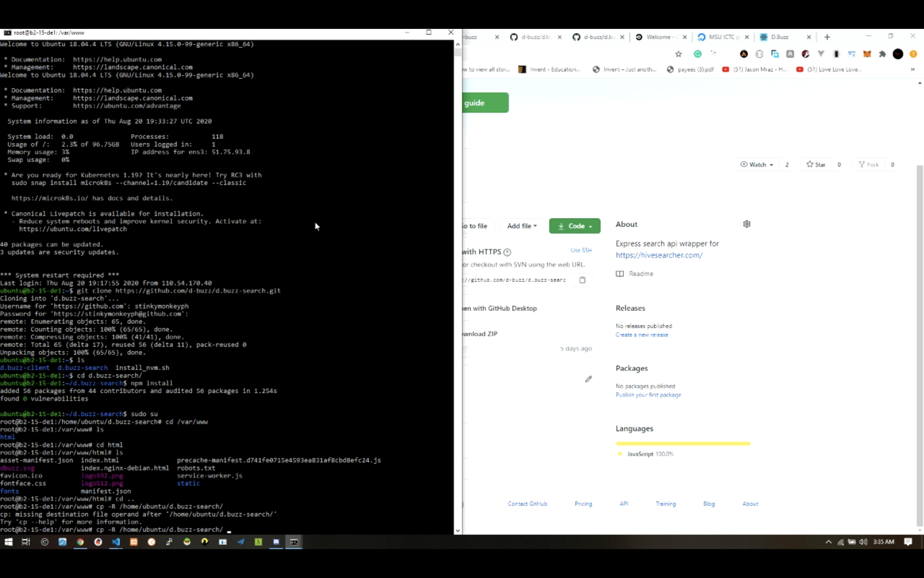
Task: Expand the bookmarks overflow chevron
Action: [x=912, y=69]
